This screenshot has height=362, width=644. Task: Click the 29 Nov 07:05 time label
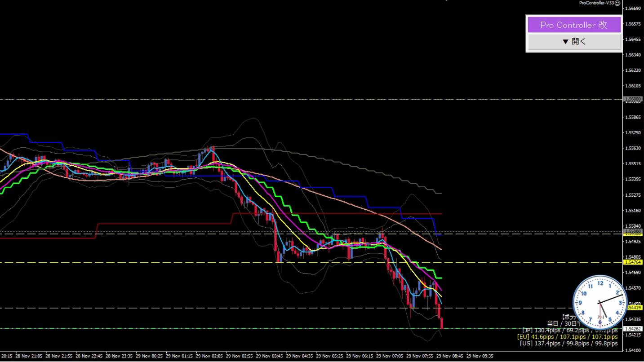pos(390,356)
